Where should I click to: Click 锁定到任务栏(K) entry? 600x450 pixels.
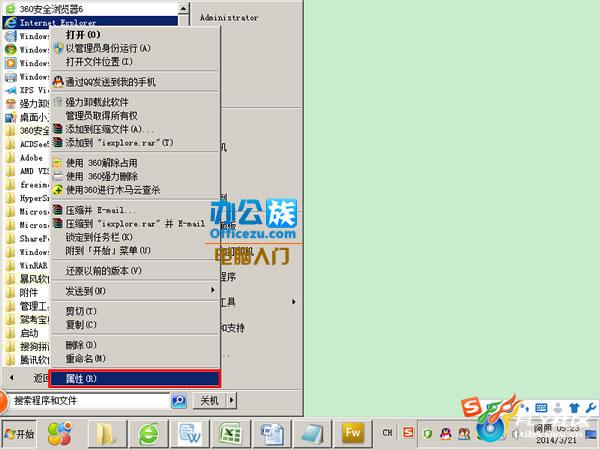134,237
